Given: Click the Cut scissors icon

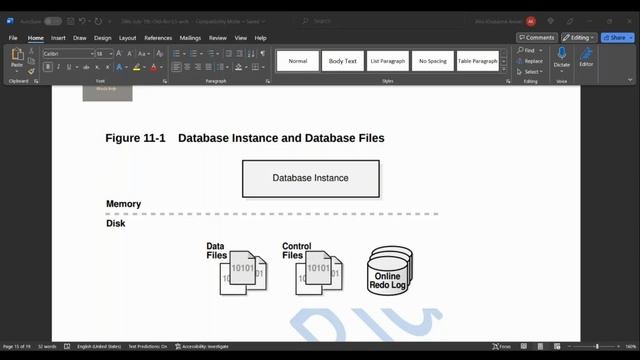Looking at the screenshot, I should (x=31, y=51).
